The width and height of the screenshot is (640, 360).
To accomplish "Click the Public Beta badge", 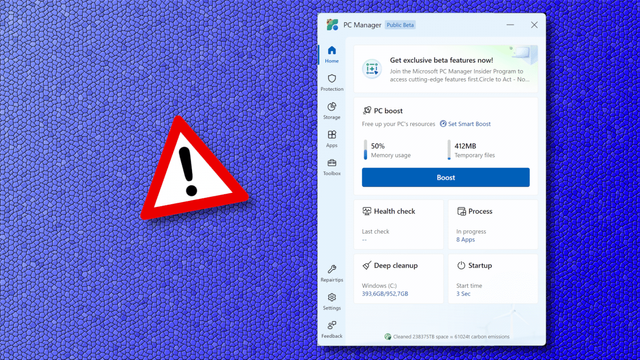I will [x=400, y=25].
